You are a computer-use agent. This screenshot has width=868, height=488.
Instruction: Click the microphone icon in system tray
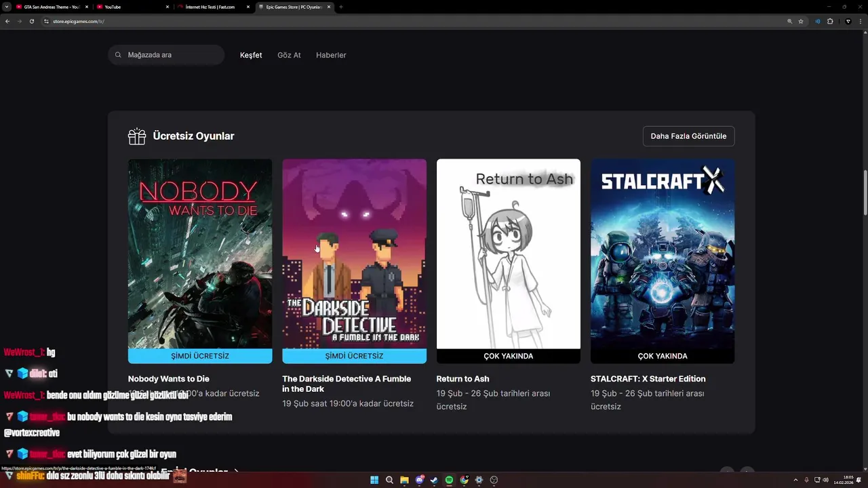[x=808, y=480]
